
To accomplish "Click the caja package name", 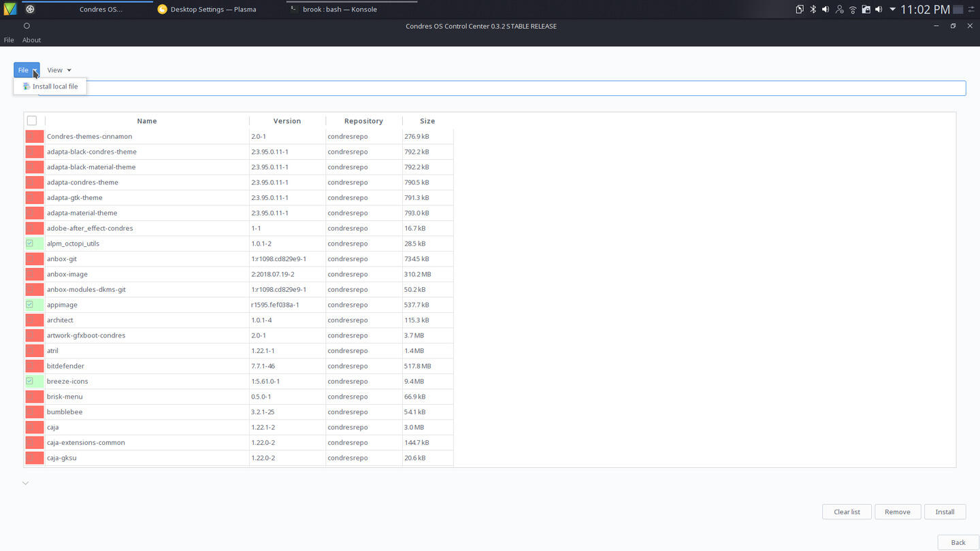I will (x=52, y=427).
